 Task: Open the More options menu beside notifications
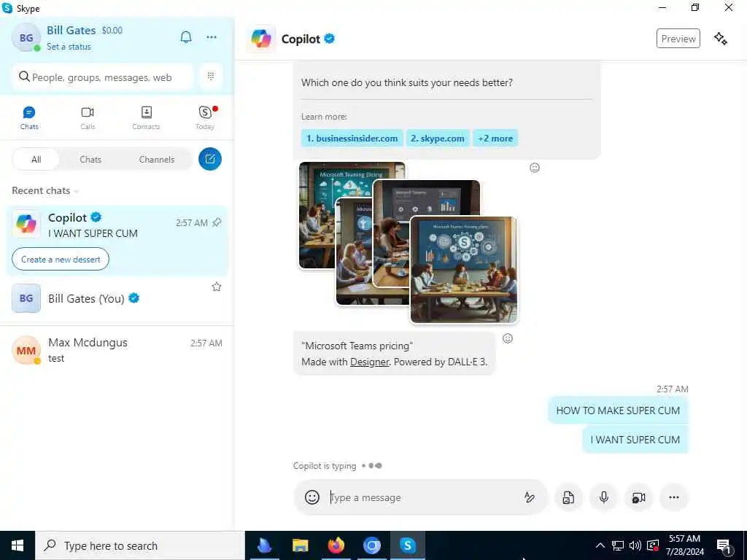(x=212, y=37)
